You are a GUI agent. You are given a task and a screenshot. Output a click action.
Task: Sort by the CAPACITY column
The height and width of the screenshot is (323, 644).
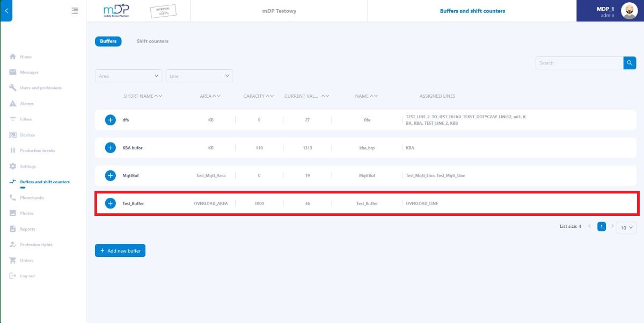(259, 96)
